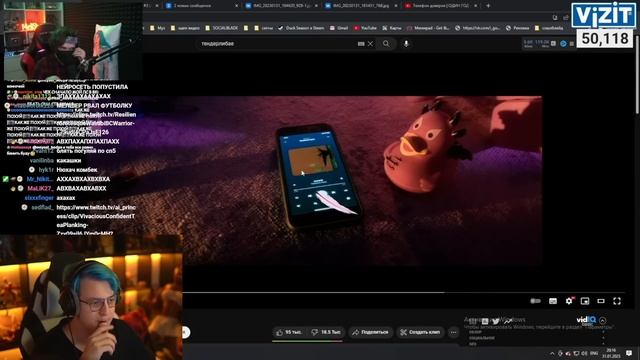Close the IMG_20230131_183451 tab

(x=396, y=6)
